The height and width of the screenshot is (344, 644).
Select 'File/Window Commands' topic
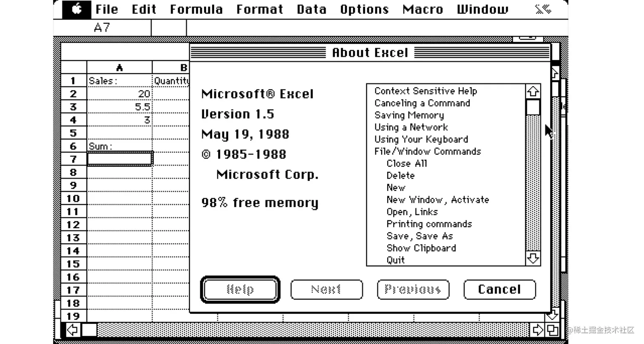point(428,151)
